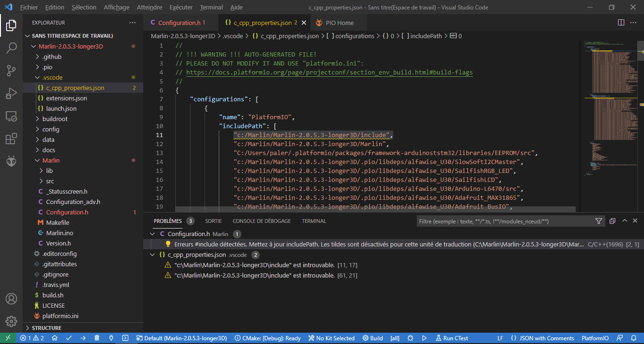This screenshot has width=644, height=344.
Task: Open the notifications bell in status bar
Action: (x=635, y=338)
